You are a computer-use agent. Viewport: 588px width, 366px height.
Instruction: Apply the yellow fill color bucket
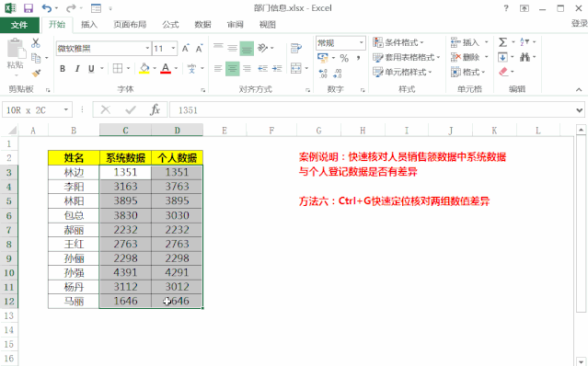coord(144,68)
